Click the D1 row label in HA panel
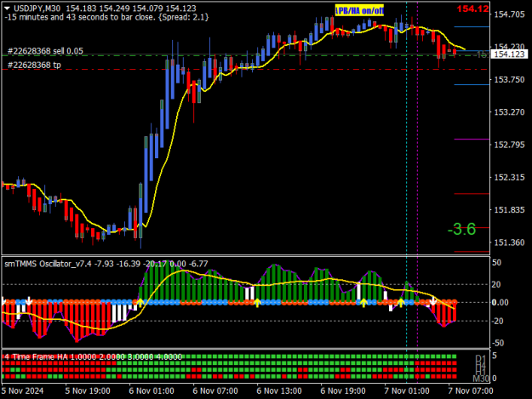The width and height of the screenshot is (532, 399). 481,358
